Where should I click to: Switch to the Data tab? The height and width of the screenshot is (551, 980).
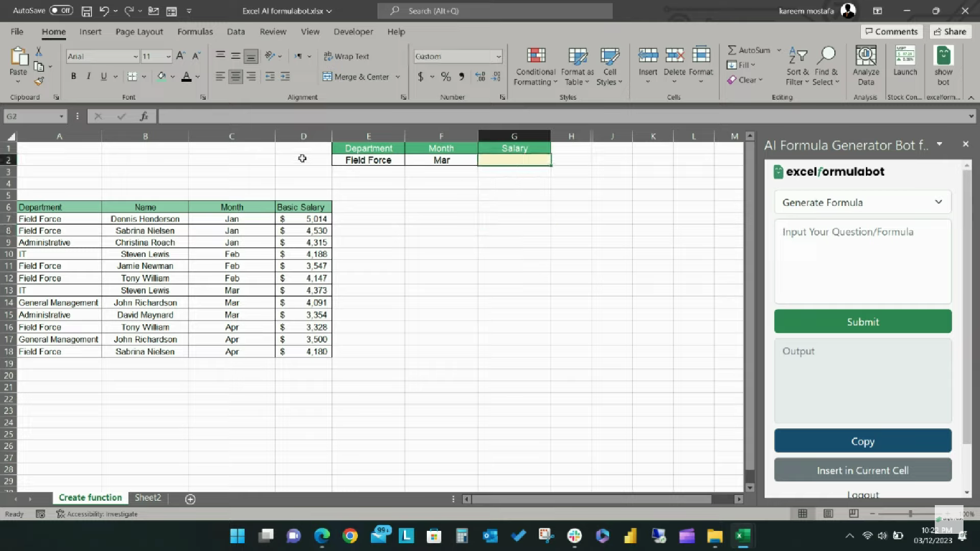tap(236, 32)
